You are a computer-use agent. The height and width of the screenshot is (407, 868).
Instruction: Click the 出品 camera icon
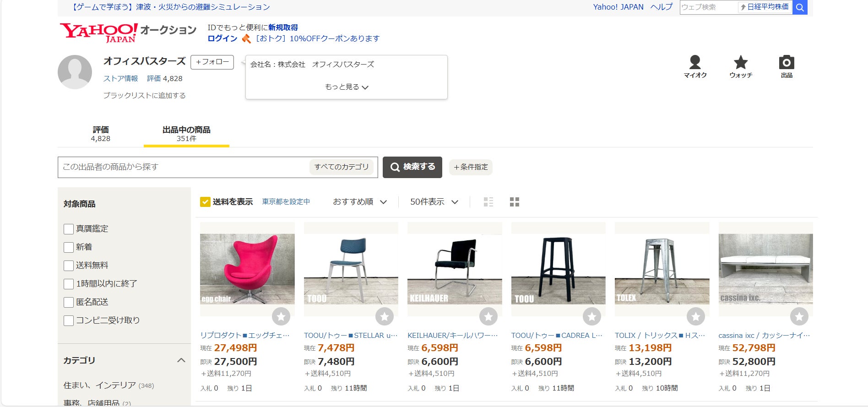(x=787, y=67)
